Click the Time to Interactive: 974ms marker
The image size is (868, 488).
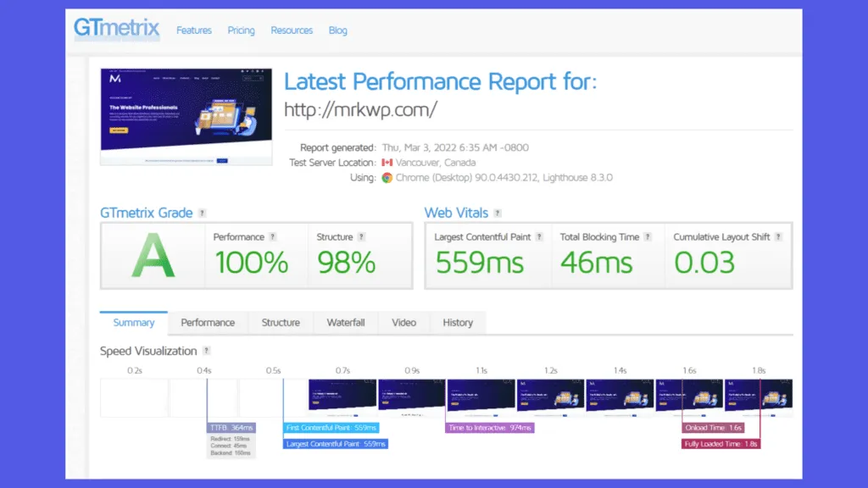pyautogui.click(x=490, y=428)
